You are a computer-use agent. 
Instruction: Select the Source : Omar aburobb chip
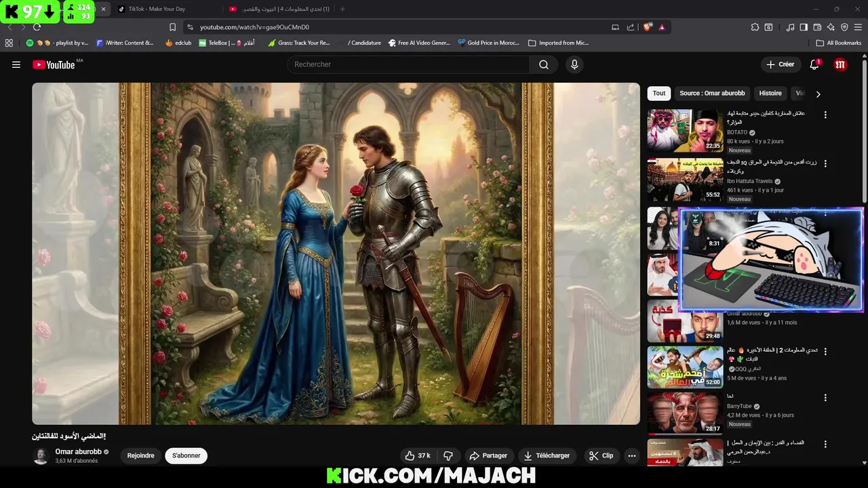click(x=712, y=93)
